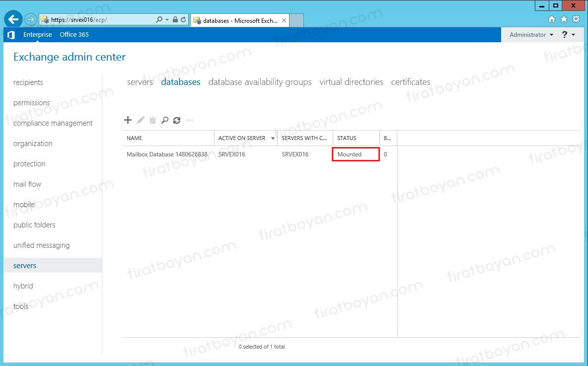Click the Office logo icon
The image size is (588, 366).
[x=11, y=34]
